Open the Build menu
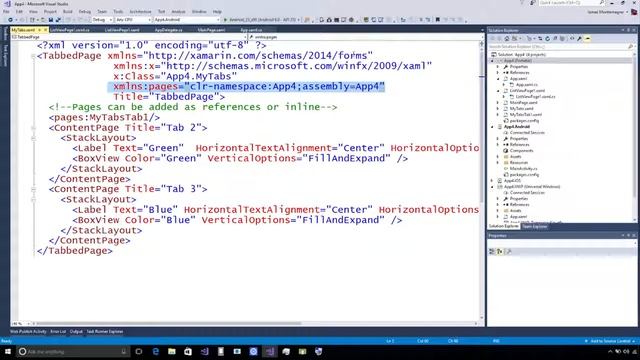This screenshot has height=360, width=640. point(68,11)
